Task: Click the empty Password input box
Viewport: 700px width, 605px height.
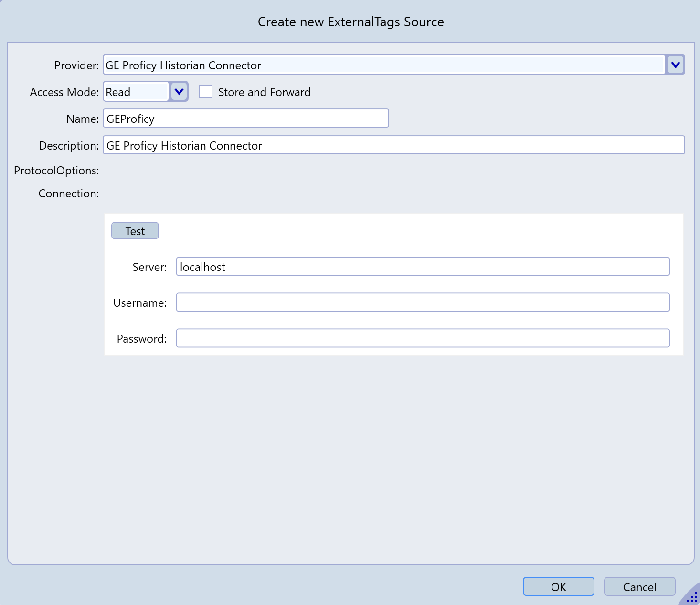Action: click(423, 338)
